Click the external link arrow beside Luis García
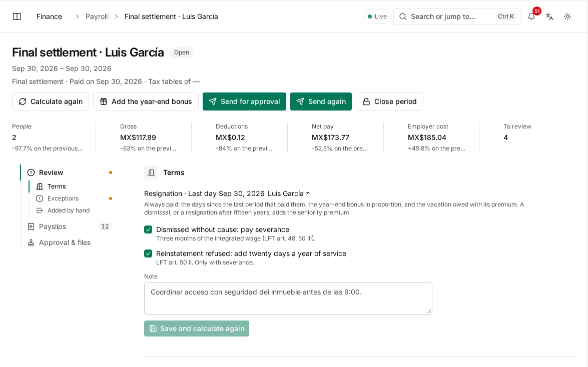The height and width of the screenshot is (367, 588). click(x=308, y=193)
